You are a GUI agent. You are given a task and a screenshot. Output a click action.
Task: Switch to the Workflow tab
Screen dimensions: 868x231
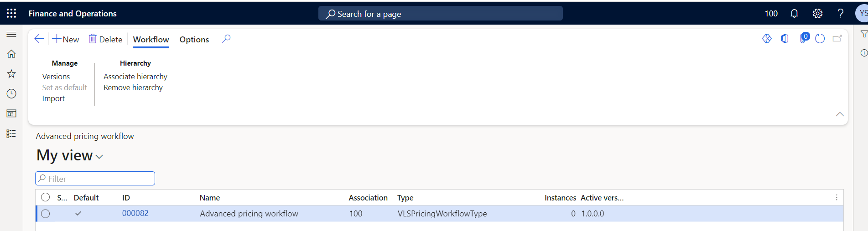[151, 40]
